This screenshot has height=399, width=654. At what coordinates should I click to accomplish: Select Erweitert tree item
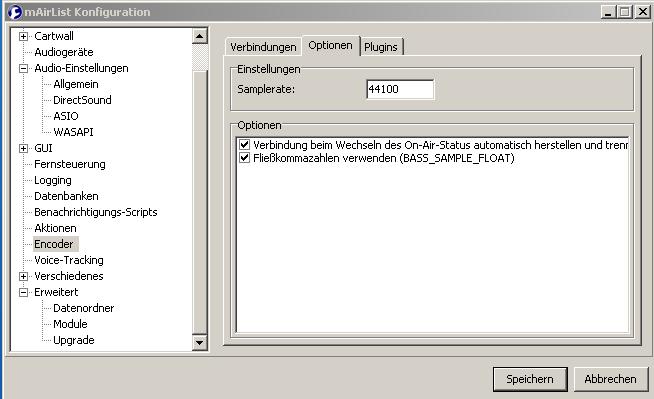[56, 292]
